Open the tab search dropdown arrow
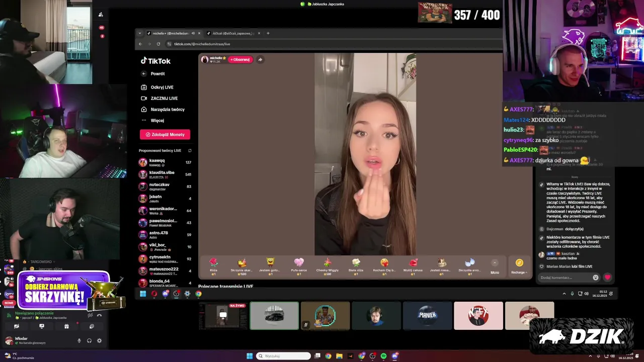This screenshot has height=362, width=644. click(139, 33)
